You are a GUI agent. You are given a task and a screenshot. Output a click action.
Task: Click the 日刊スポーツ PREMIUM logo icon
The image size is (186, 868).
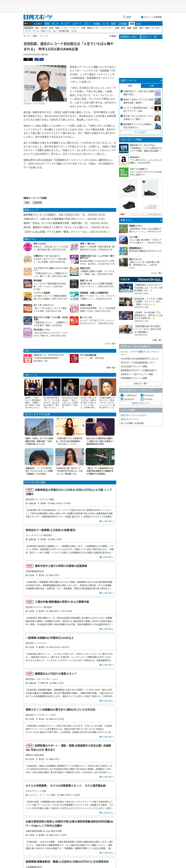coord(124,149)
